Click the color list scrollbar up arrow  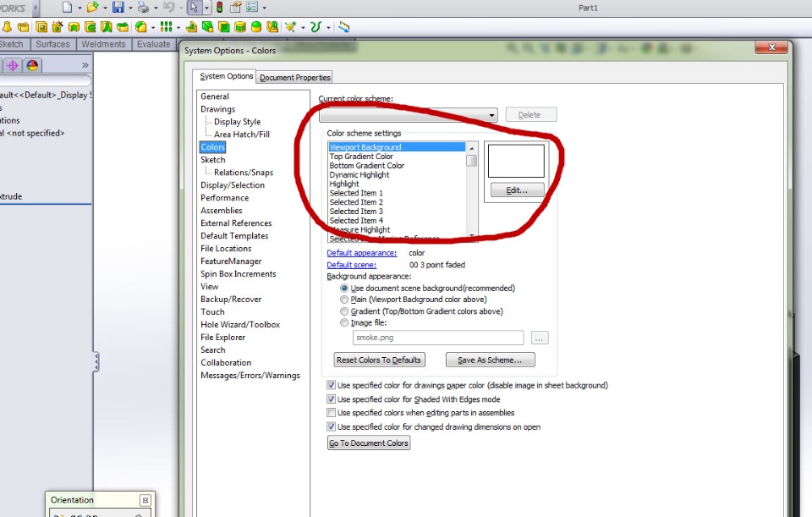click(471, 148)
